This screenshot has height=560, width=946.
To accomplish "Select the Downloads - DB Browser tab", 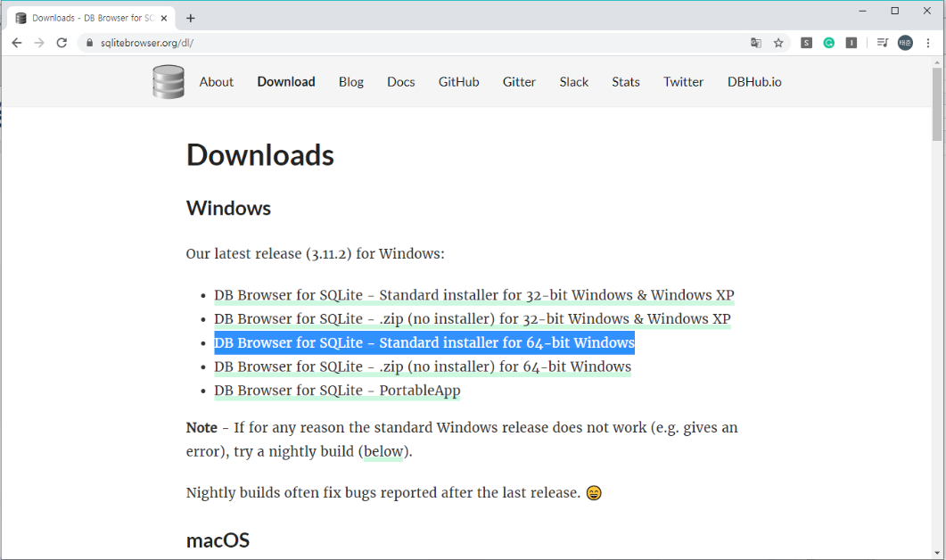I will (x=90, y=18).
